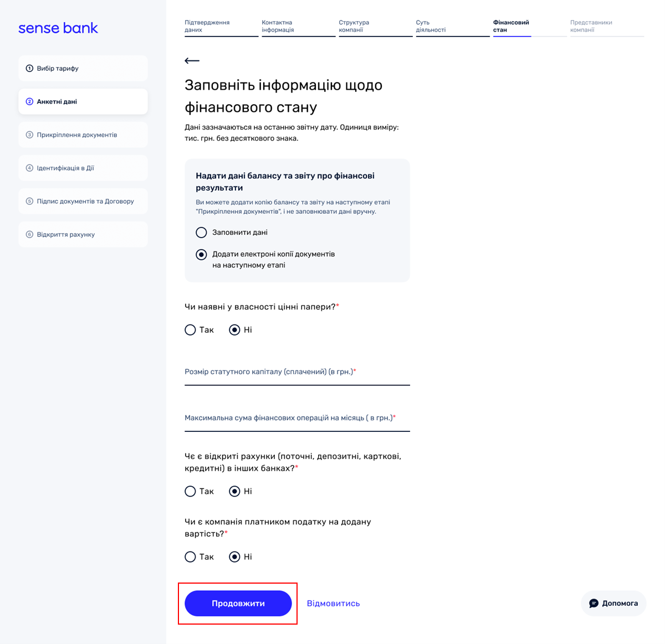665x644 pixels.
Task: Go to the Суть діяльності tab
Action: click(x=453, y=26)
